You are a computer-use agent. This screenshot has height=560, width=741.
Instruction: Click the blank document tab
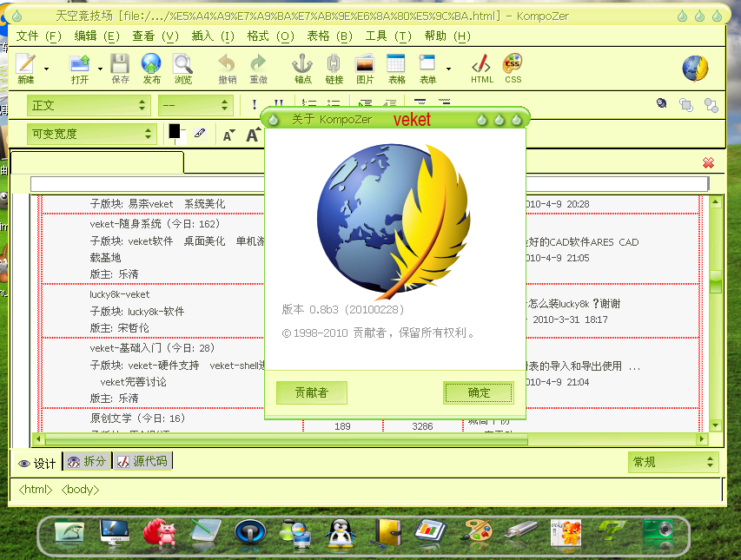pos(97,163)
